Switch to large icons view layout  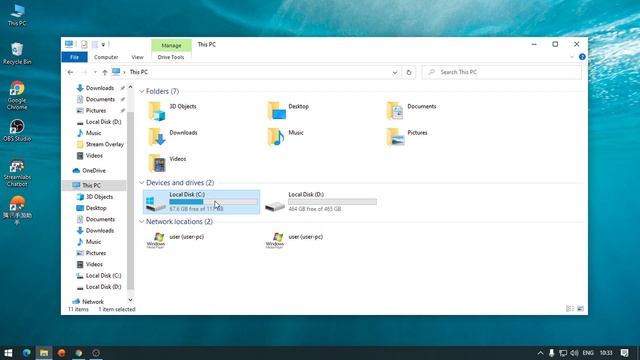[x=580, y=309]
